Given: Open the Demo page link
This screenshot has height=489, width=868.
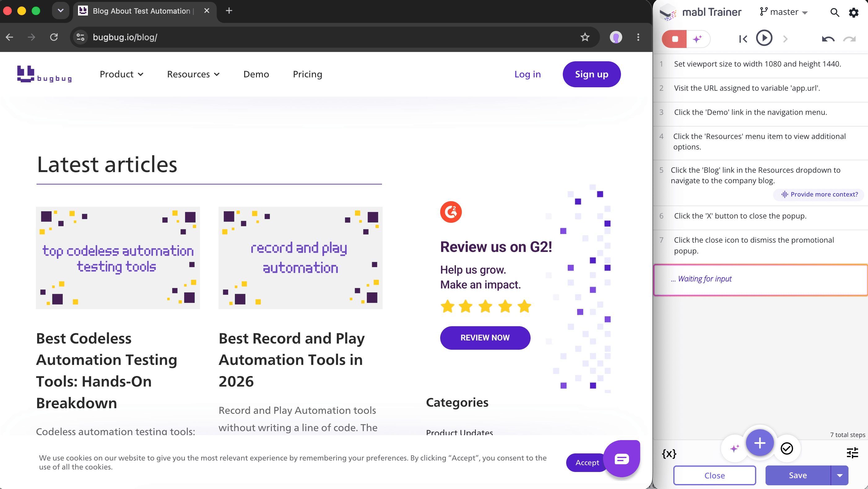Looking at the screenshot, I should (x=256, y=74).
